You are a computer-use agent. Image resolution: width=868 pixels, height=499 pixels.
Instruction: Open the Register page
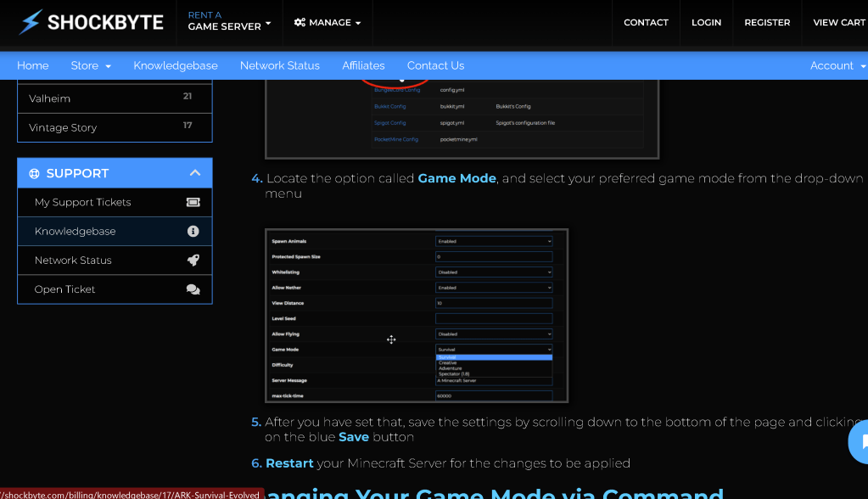click(767, 23)
